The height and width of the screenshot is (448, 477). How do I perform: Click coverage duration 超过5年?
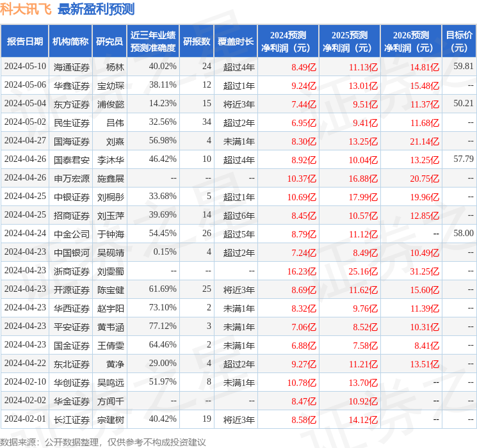click(x=239, y=234)
